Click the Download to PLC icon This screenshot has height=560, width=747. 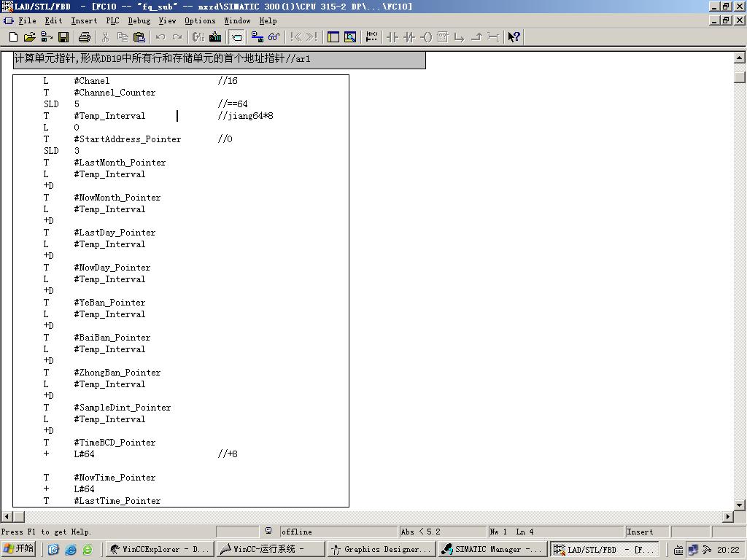click(215, 37)
